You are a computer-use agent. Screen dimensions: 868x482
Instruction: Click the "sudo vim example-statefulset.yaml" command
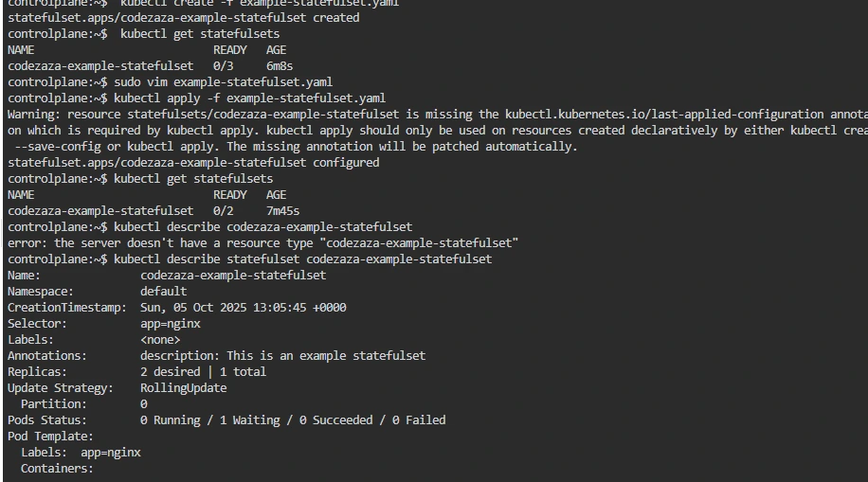(x=223, y=82)
